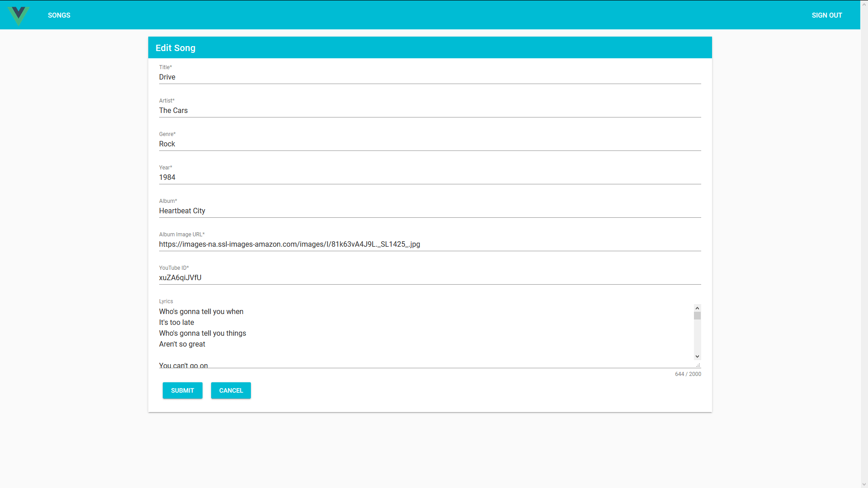The image size is (868, 488).
Task: Click Sign Out in header
Action: (x=826, y=15)
